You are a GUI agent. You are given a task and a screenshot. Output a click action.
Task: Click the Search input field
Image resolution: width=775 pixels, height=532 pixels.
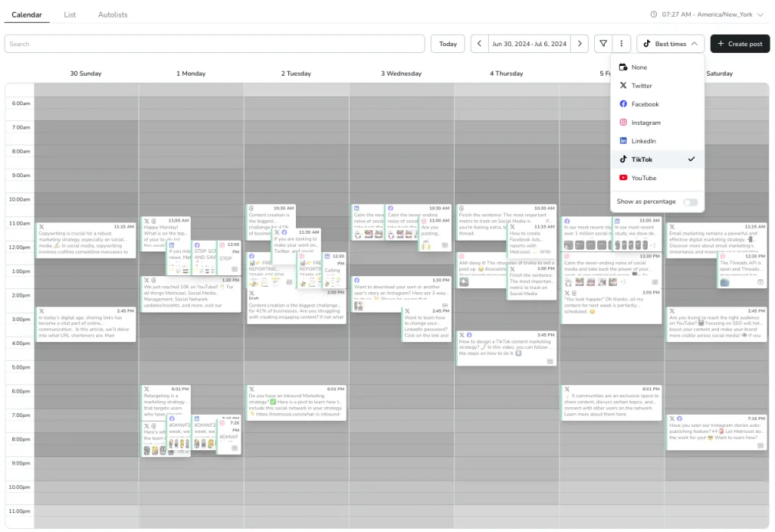[214, 44]
